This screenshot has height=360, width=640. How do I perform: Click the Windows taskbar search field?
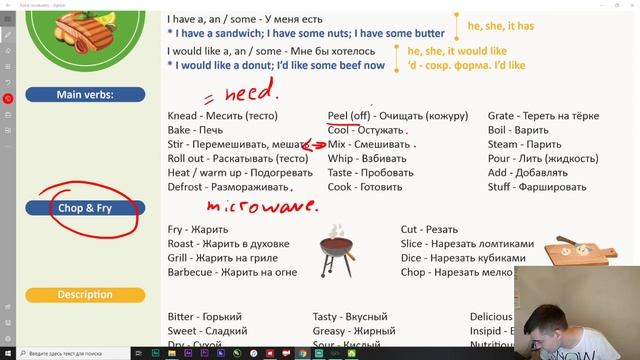(73, 353)
